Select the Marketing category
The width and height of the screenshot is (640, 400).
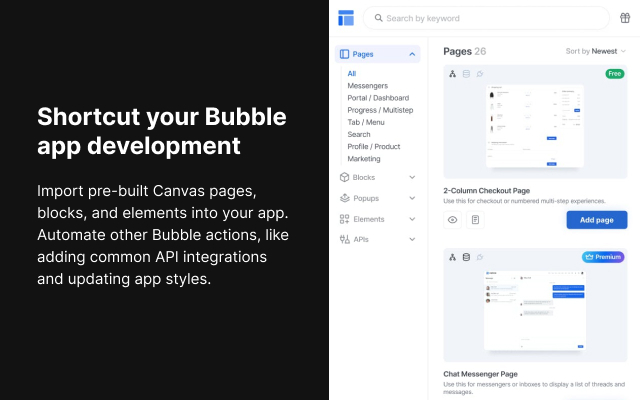pos(364,159)
